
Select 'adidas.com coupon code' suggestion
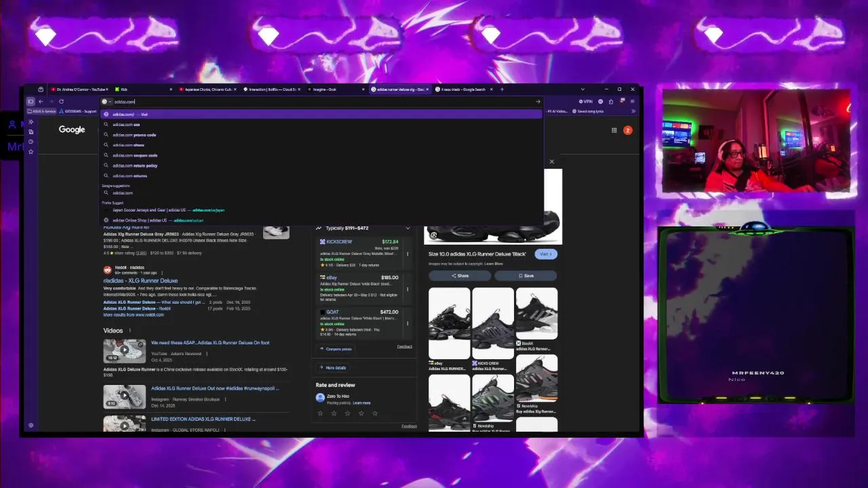[322, 155]
